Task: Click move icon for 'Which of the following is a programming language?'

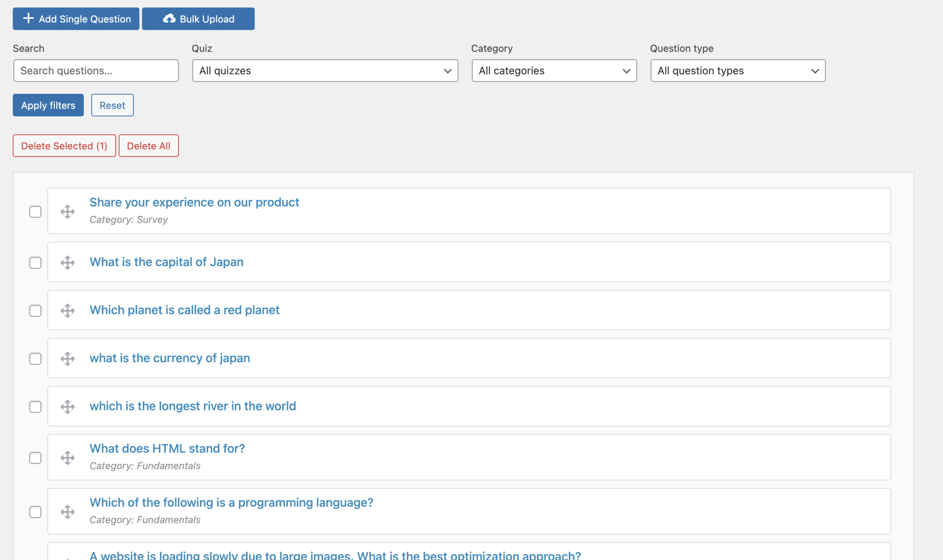Action: 68,512
